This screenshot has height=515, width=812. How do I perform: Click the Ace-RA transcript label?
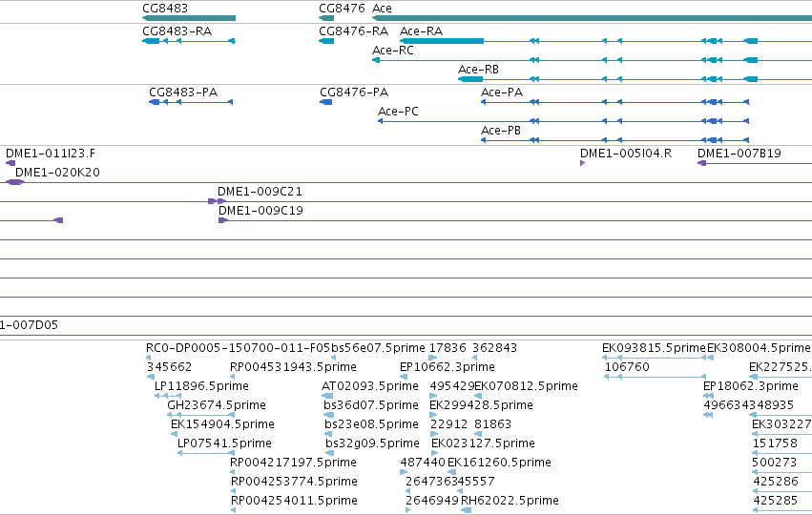point(421,31)
